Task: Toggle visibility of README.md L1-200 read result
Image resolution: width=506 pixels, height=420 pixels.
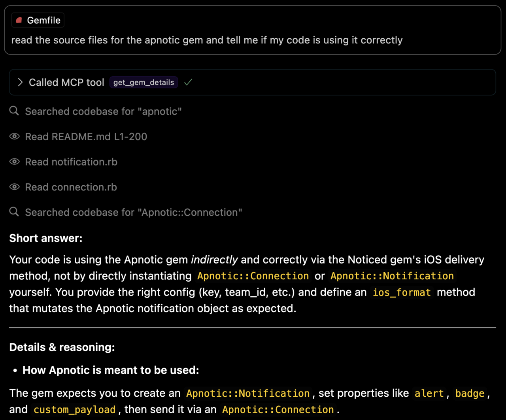Action: click(x=86, y=136)
